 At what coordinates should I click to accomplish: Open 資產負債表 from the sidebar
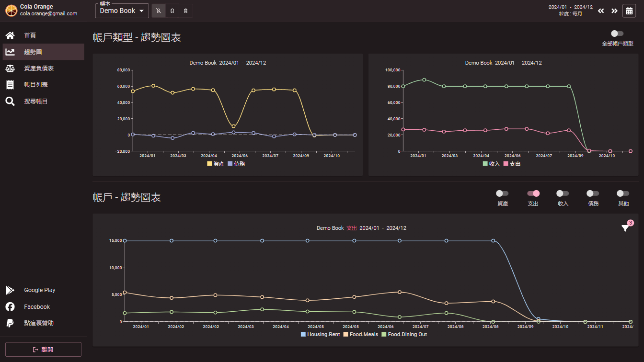(x=39, y=68)
